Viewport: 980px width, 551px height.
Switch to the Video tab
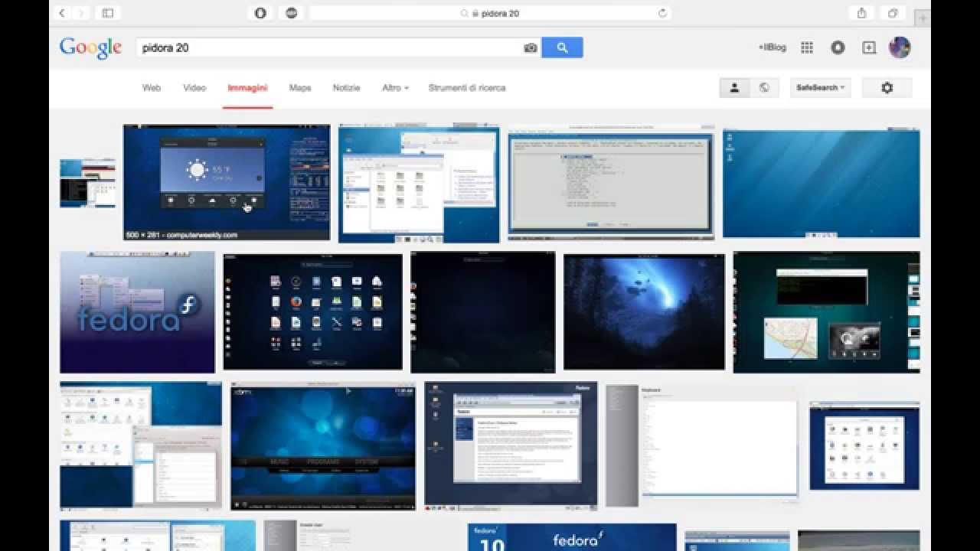(194, 88)
